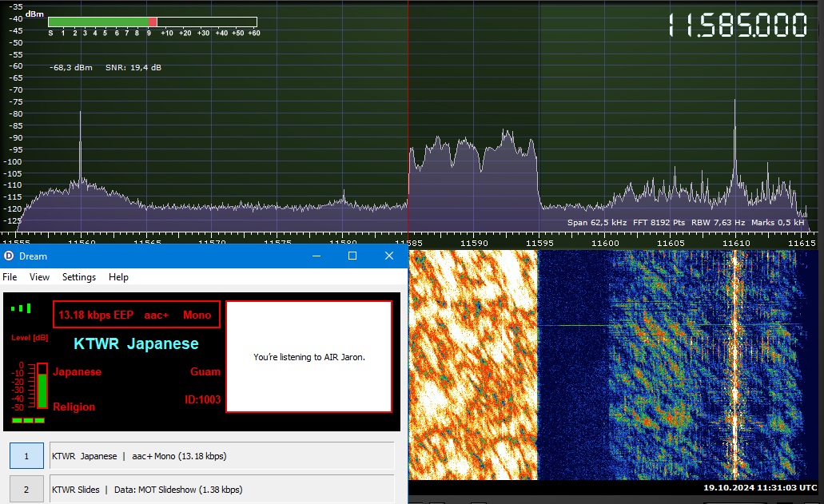Click the 'KTWR Japanese' station label
The width and height of the screenshot is (824, 504).
(x=136, y=344)
